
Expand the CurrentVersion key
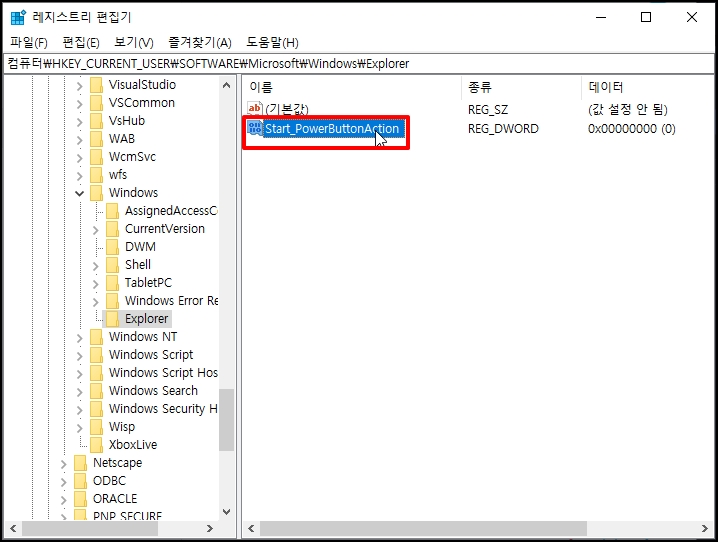pyautogui.click(x=96, y=229)
